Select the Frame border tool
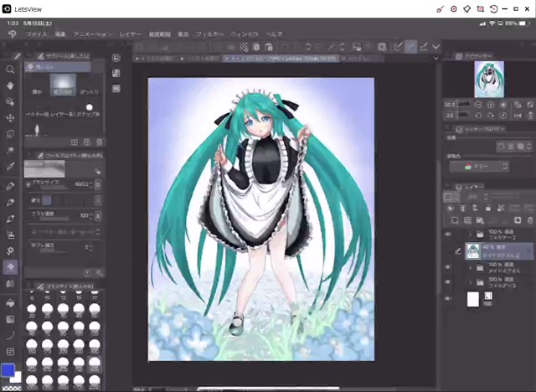Screen dimensions: 536x392 coord(10,351)
